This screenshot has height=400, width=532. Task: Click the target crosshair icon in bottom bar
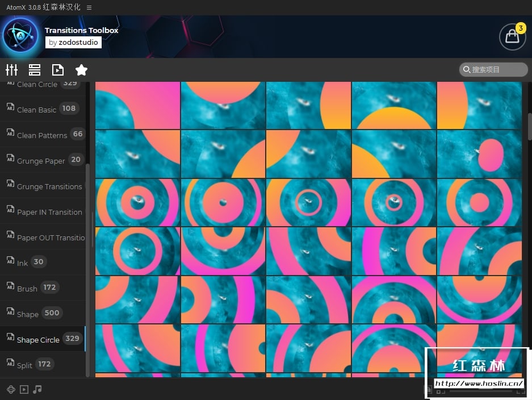tap(11, 389)
